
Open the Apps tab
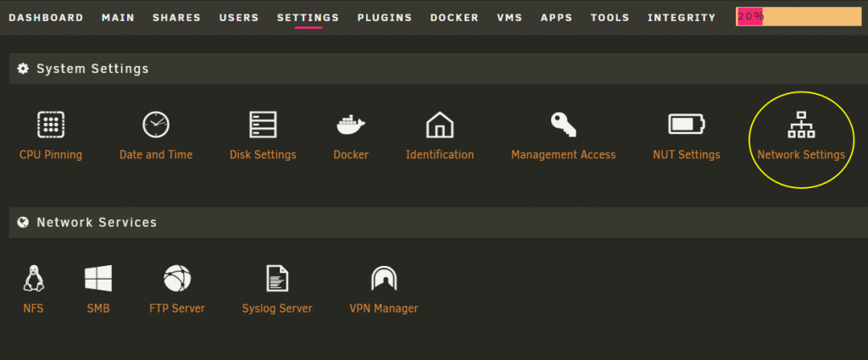click(557, 18)
